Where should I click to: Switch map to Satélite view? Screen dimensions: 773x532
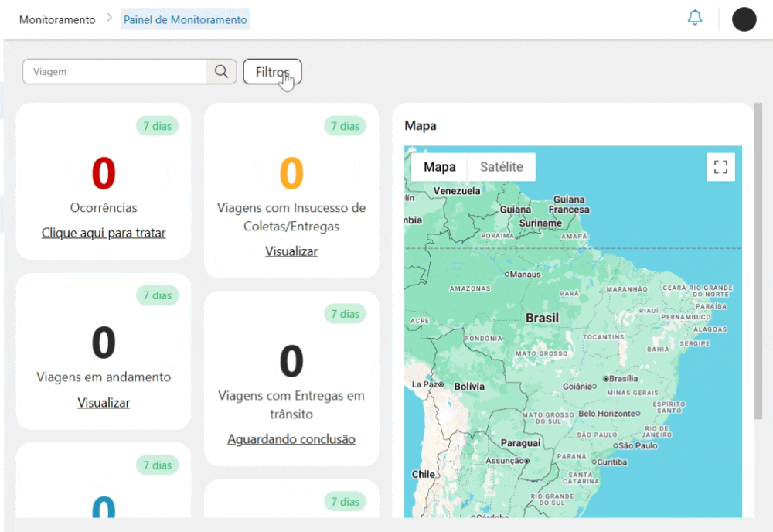[x=501, y=166]
